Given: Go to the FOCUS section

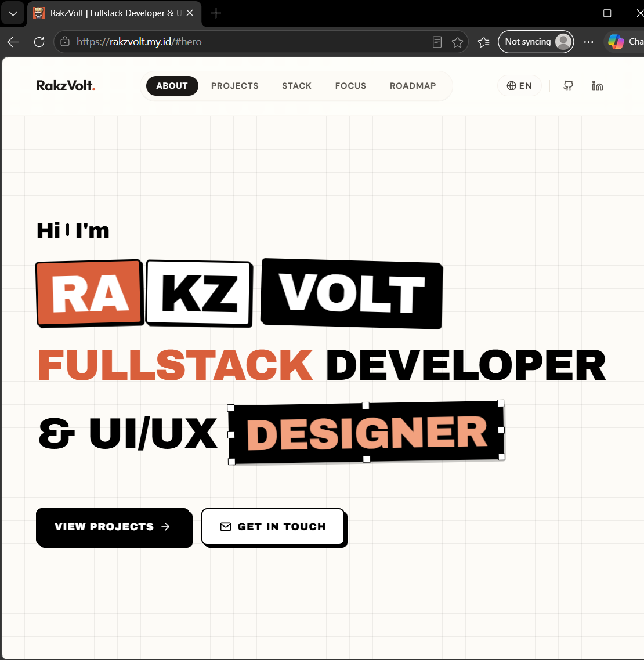Looking at the screenshot, I should click(350, 86).
